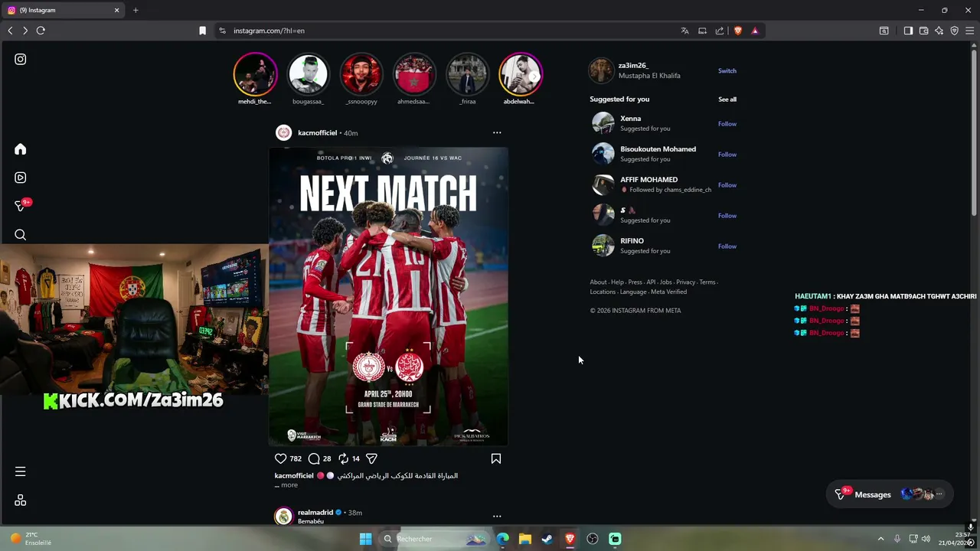Go forward in the browser
Screen dimensions: 980x551
click(25, 31)
